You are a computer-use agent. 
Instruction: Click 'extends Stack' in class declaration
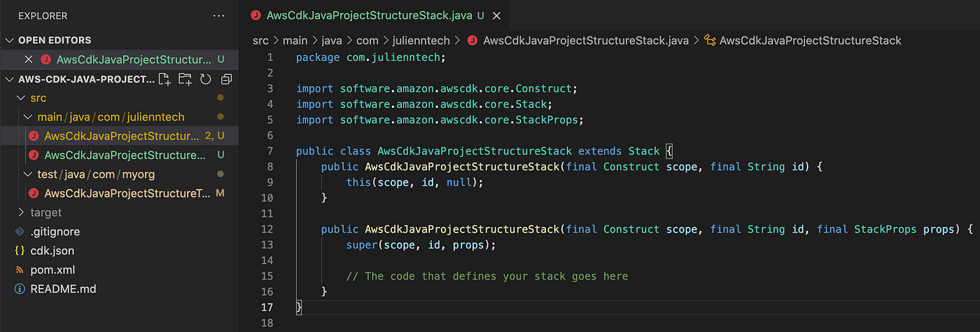click(619, 151)
